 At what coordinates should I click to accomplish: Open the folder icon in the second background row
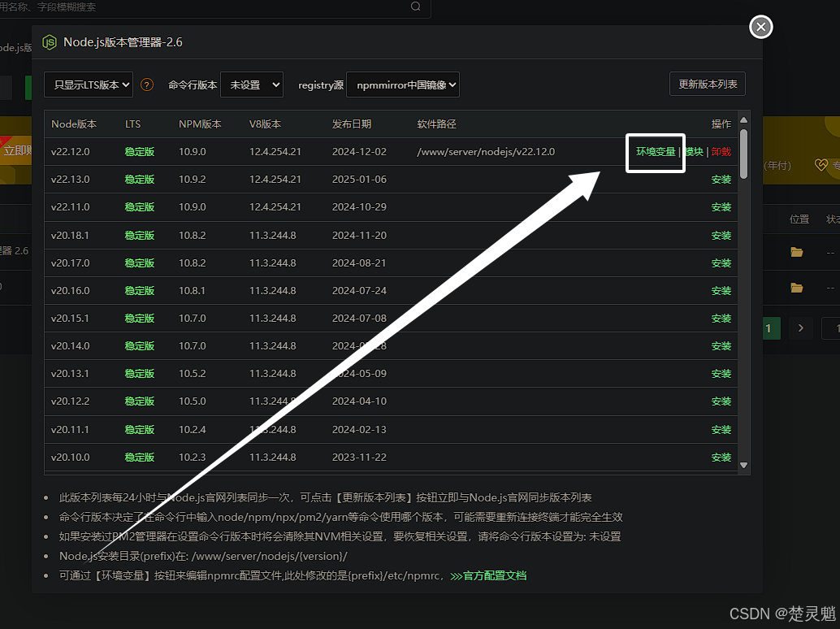[x=797, y=288]
